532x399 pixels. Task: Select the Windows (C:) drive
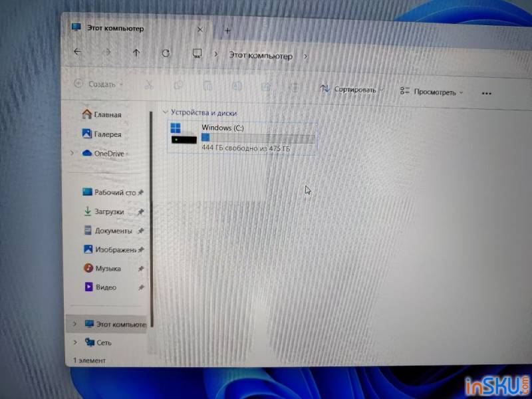242,138
